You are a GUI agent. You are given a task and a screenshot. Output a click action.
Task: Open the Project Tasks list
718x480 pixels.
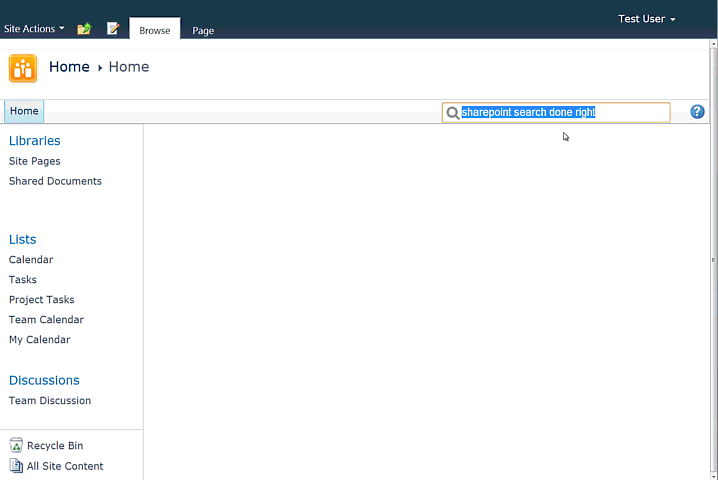(x=42, y=300)
